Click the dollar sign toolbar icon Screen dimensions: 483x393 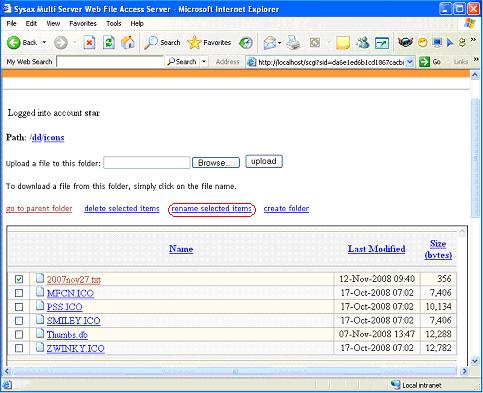[x=462, y=43]
